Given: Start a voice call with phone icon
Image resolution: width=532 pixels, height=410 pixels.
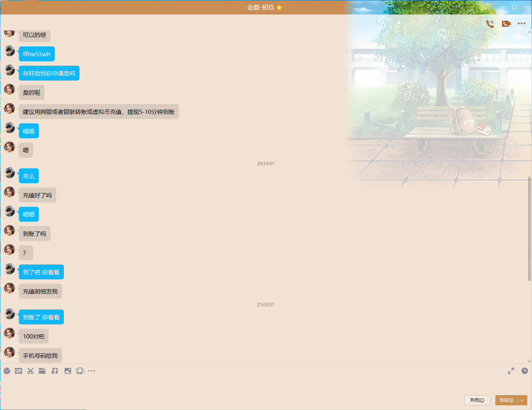Looking at the screenshot, I should pos(490,24).
